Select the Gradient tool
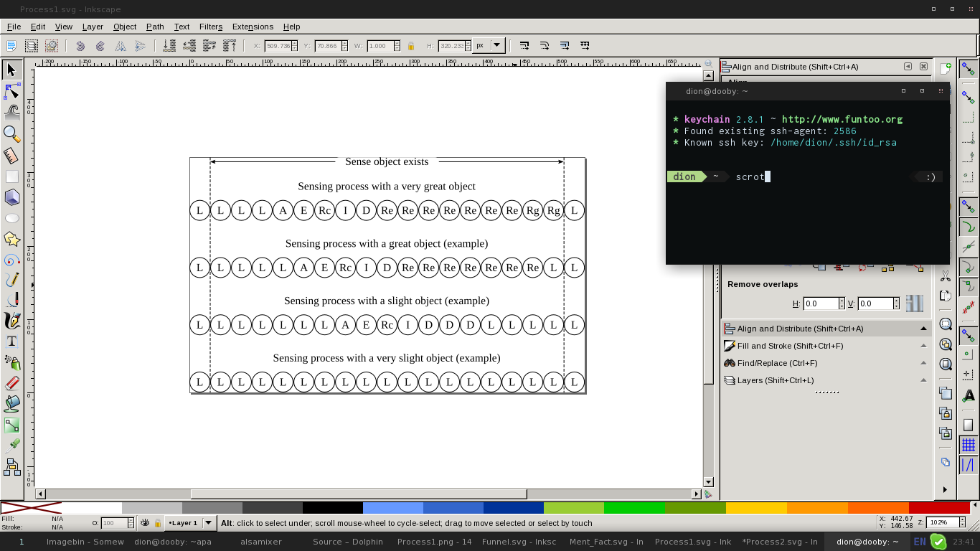980x551 pixels. pos(11,425)
